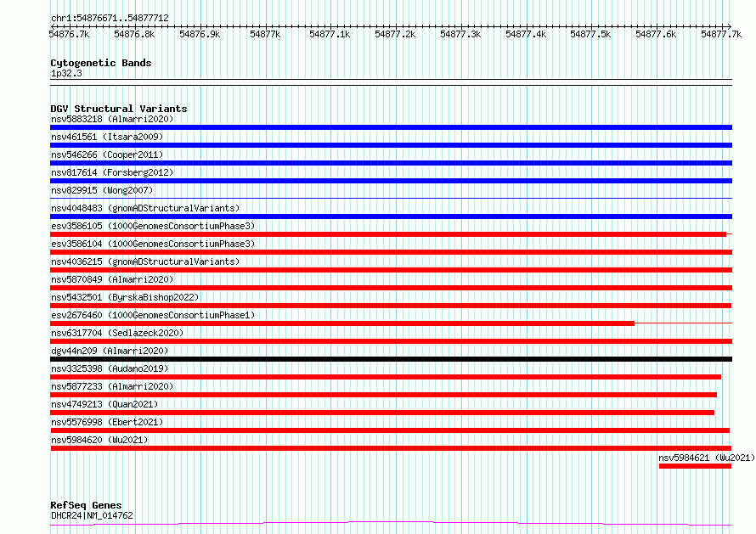Select the black bar for dgv44n209
This screenshot has width=756, height=534.
391,359
